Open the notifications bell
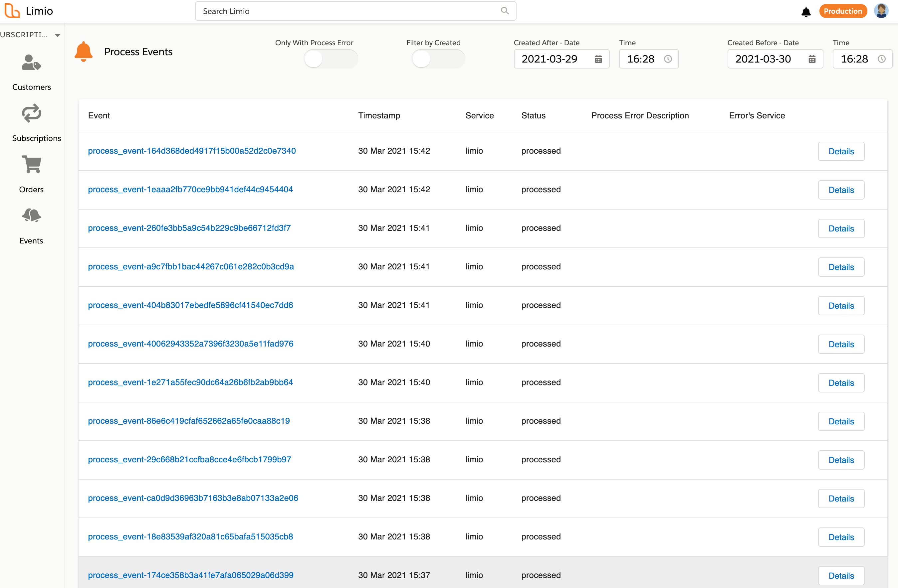 point(806,12)
